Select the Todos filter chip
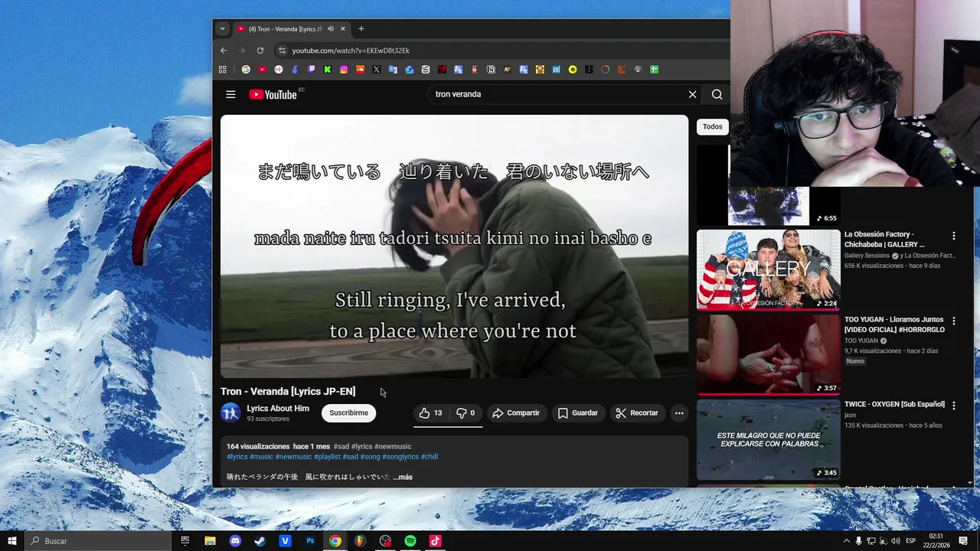 click(712, 126)
